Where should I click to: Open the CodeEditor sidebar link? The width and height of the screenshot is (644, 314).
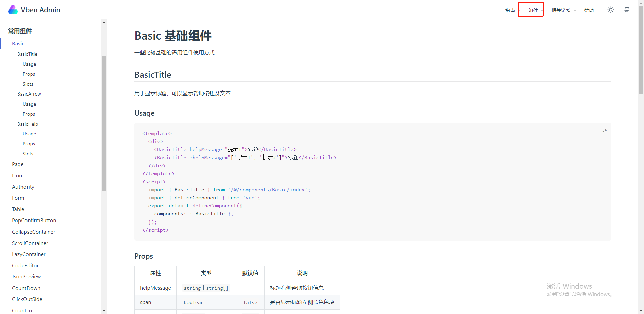coord(25,266)
